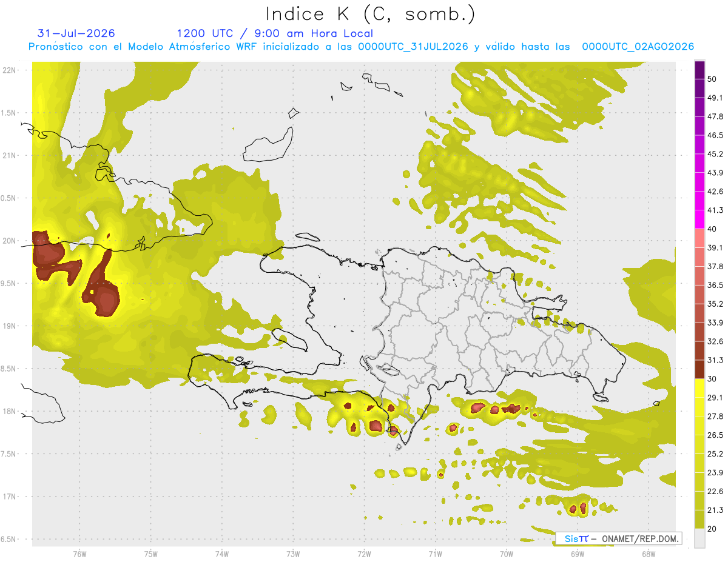The width and height of the screenshot is (728, 562).
Task: Click the latitude axis label '18N'
Action: [x=10, y=411]
